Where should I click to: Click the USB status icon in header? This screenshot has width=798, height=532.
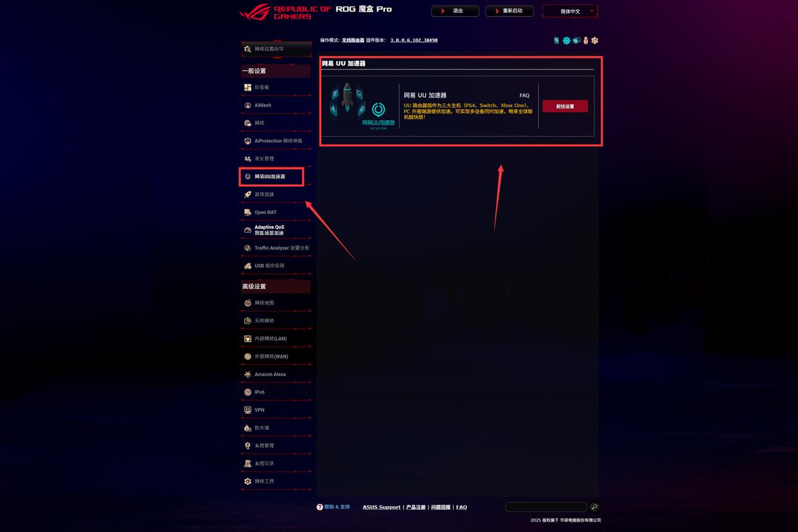[585, 40]
